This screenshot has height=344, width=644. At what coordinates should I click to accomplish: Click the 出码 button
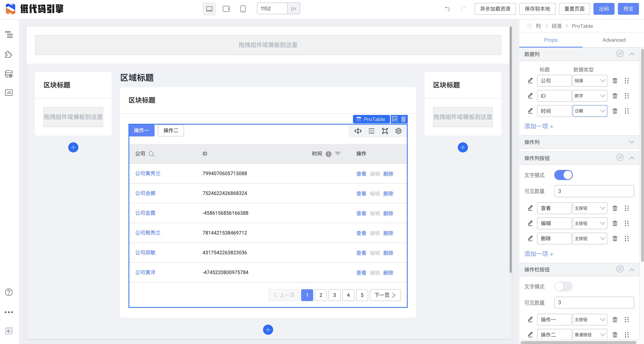click(604, 9)
